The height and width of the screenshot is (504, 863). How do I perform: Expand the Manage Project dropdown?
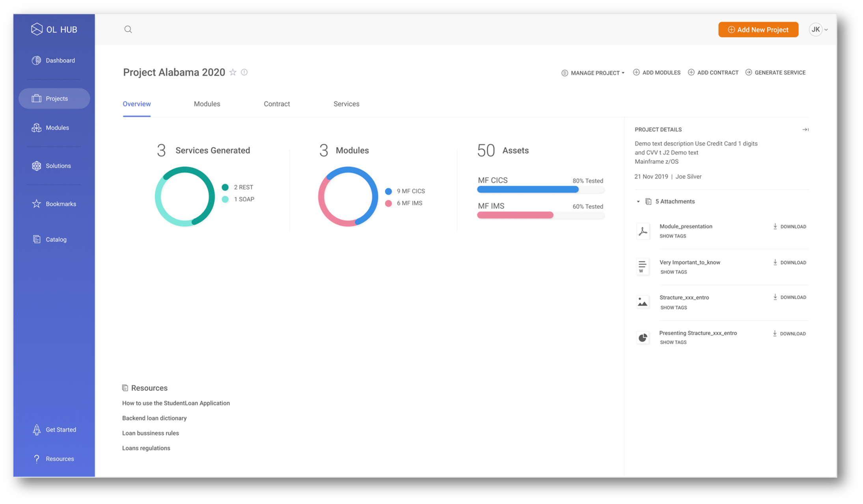click(x=593, y=73)
